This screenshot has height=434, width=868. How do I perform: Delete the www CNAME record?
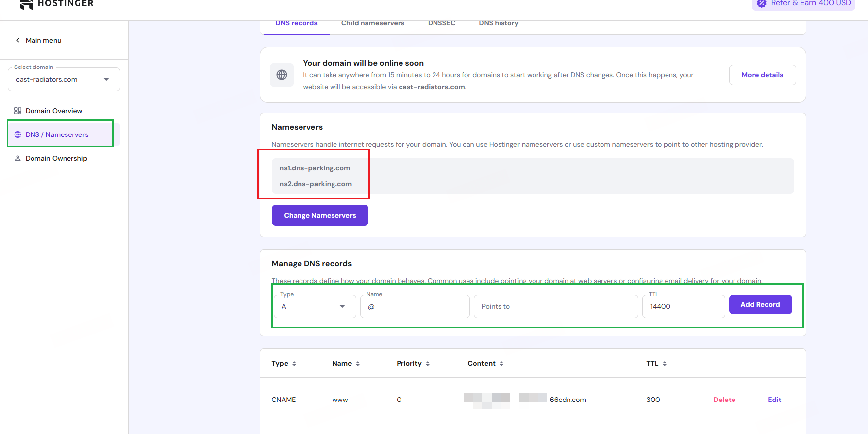724,400
